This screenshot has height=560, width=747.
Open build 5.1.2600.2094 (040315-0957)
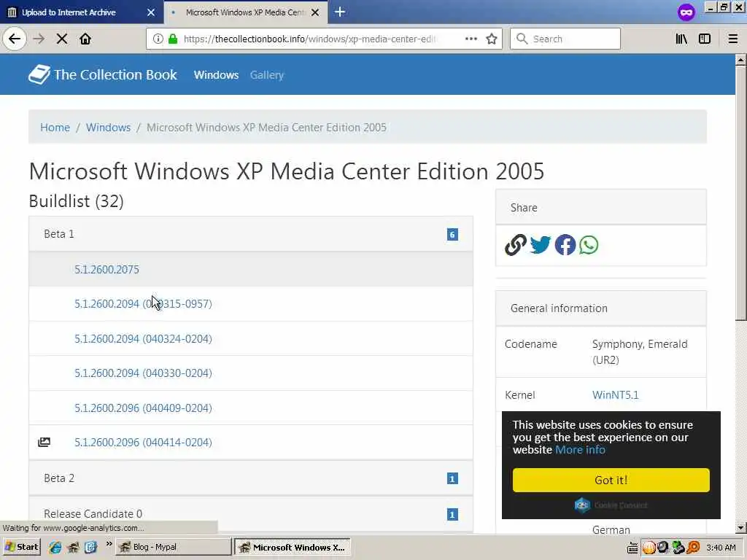click(x=143, y=304)
